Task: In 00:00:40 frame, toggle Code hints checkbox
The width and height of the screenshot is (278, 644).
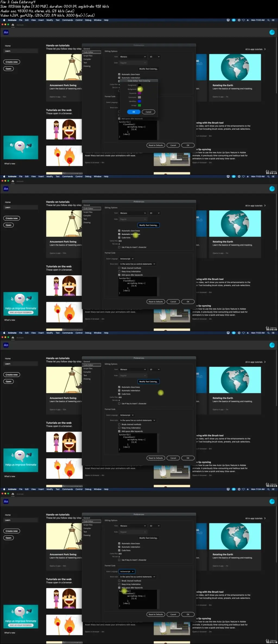Action: 119,238
